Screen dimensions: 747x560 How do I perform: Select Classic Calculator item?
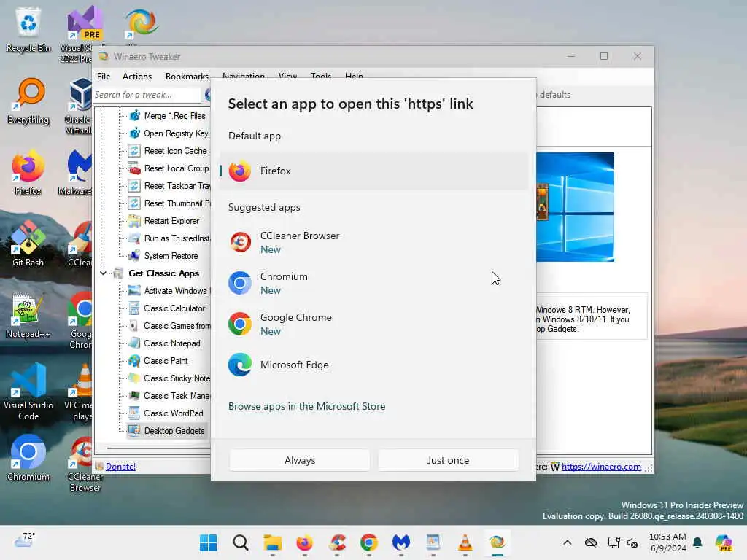tap(167, 308)
